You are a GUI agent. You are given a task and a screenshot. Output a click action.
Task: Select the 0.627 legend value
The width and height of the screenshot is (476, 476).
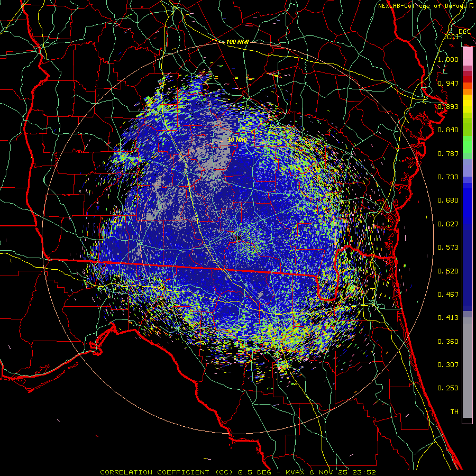pos(448,224)
